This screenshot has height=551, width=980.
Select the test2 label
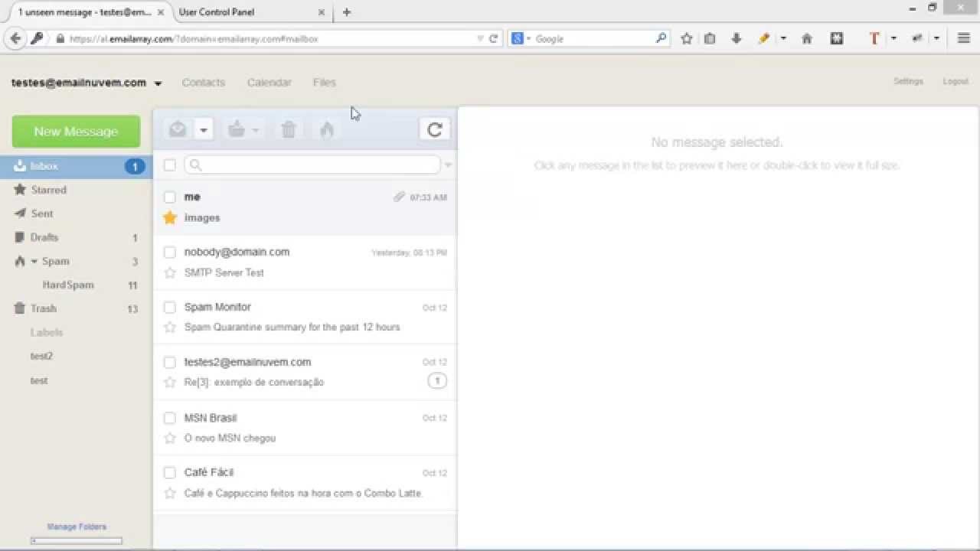(41, 356)
